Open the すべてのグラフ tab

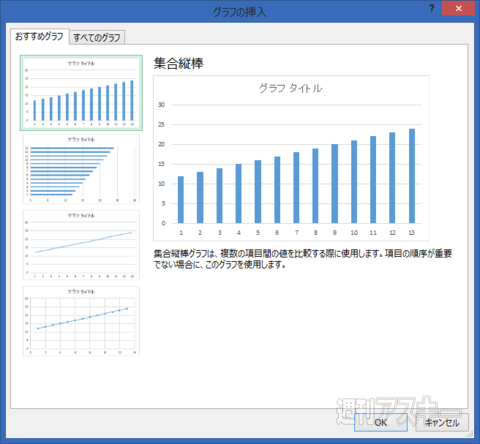pyautogui.click(x=97, y=37)
